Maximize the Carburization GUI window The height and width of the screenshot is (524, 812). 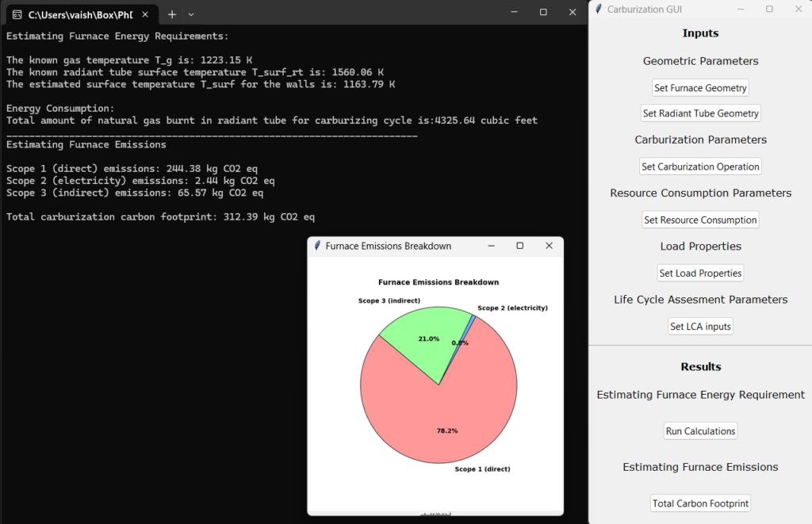[769, 9]
